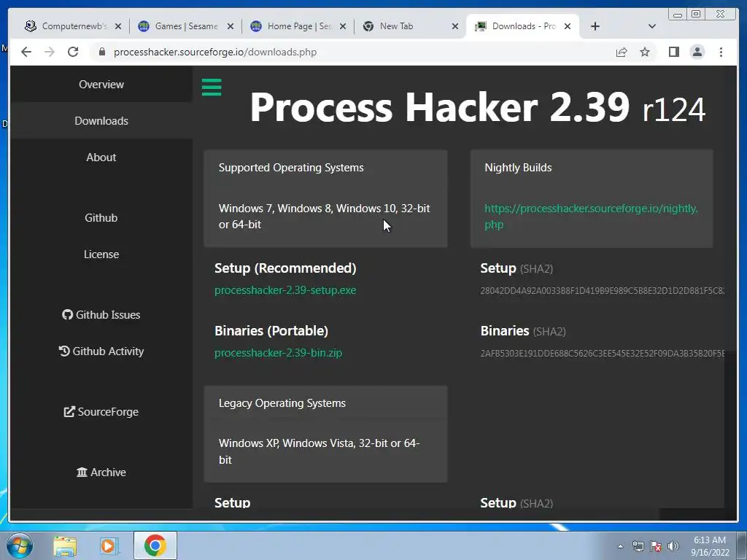Click the Setup SHA2 hash starting 28042DD4
This screenshot has height=560, width=747.
(602, 290)
